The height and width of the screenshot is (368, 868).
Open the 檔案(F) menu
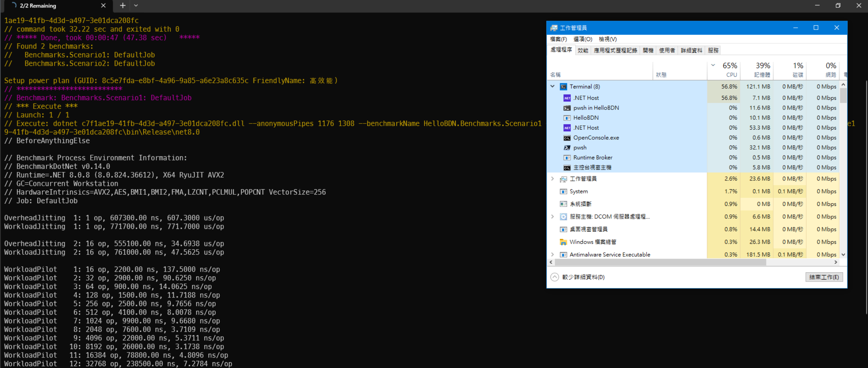tap(558, 39)
